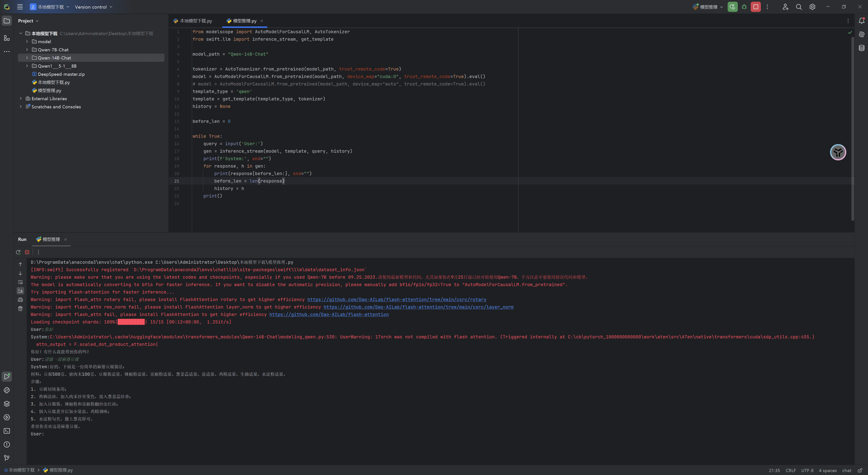
Task: Start Debug with the bug icon
Action: tap(744, 7)
